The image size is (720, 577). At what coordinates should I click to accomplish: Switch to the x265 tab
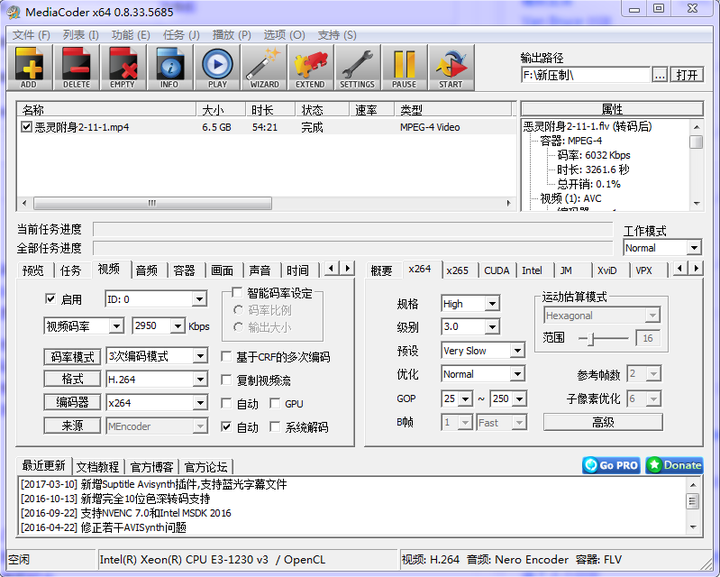coord(457,270)
